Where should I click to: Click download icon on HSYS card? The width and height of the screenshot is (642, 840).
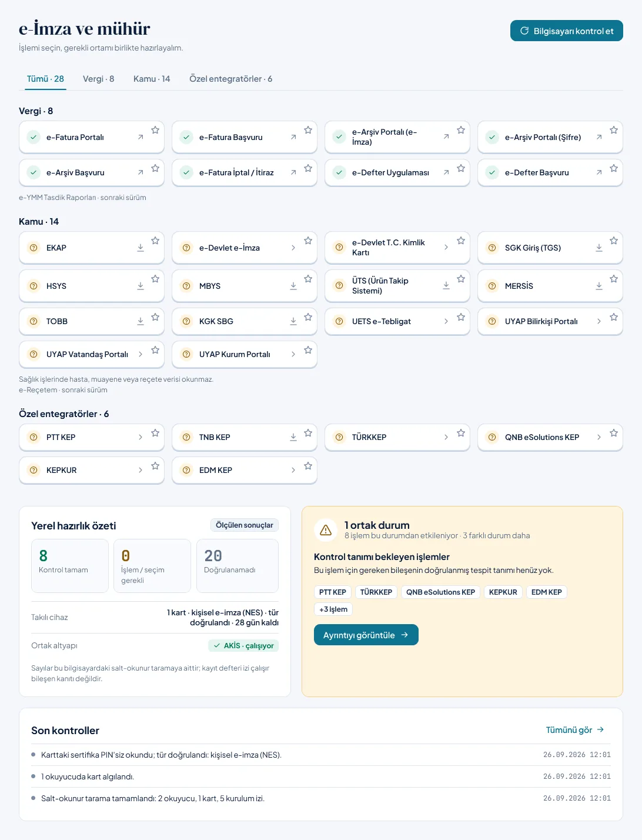click(141, 286)
